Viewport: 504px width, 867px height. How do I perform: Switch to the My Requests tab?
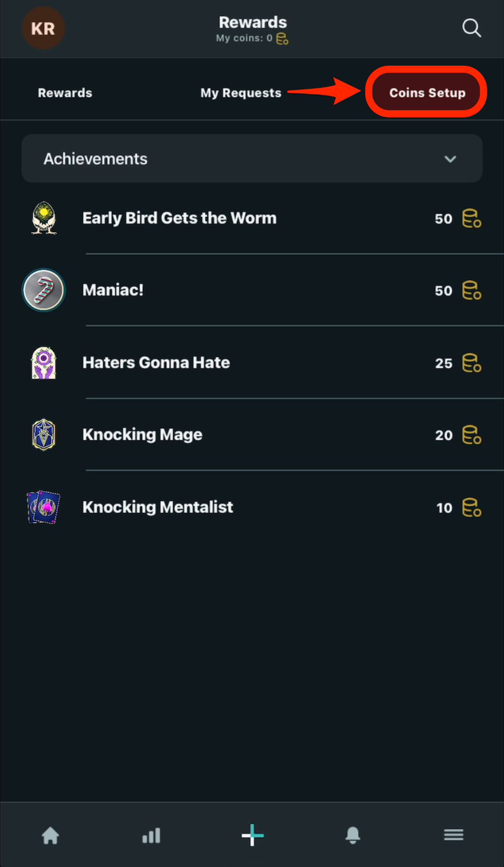[x=241, y=93]
